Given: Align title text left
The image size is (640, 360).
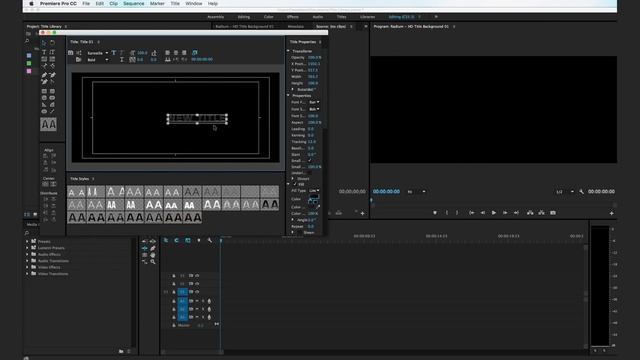Looking at the screenshot, I should coord(168,53).
